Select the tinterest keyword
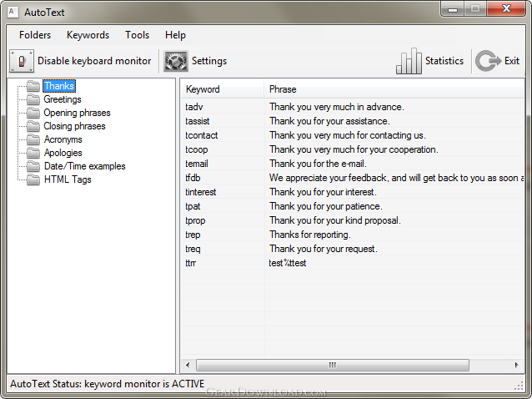This screenshot has width=532, height=399. click(200, 192)
